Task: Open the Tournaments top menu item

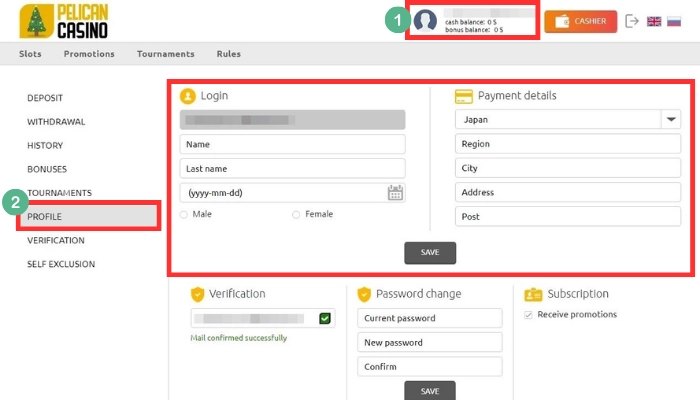Action: tap(166, 54)
